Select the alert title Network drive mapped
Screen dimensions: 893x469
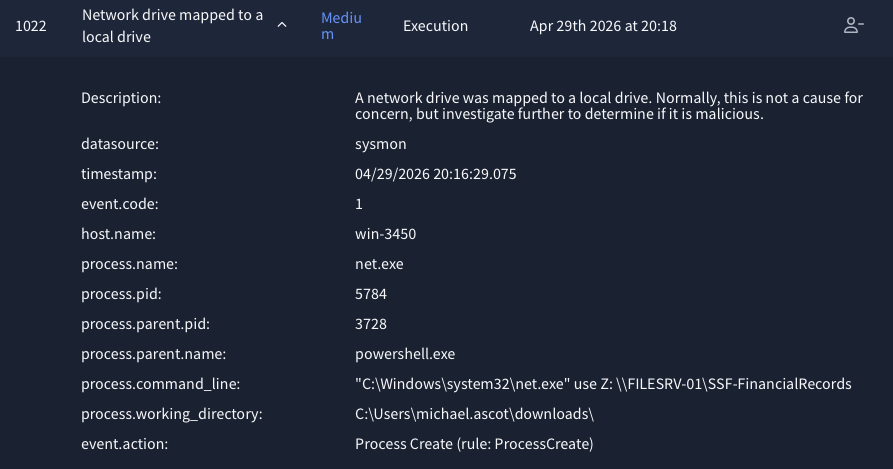(173, 26)
